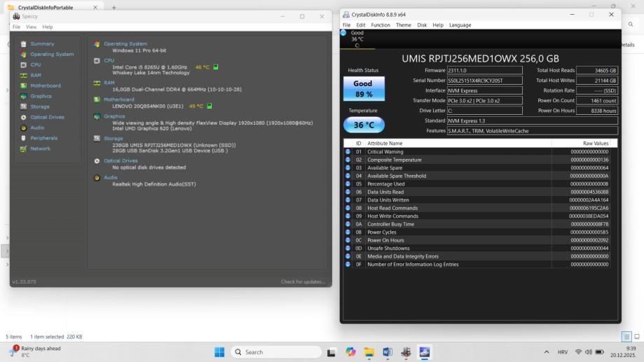Click RAM heading link in Speccy summary
Image resolution: width=644 pixels, height=362 pixels.
coord(109,83)
